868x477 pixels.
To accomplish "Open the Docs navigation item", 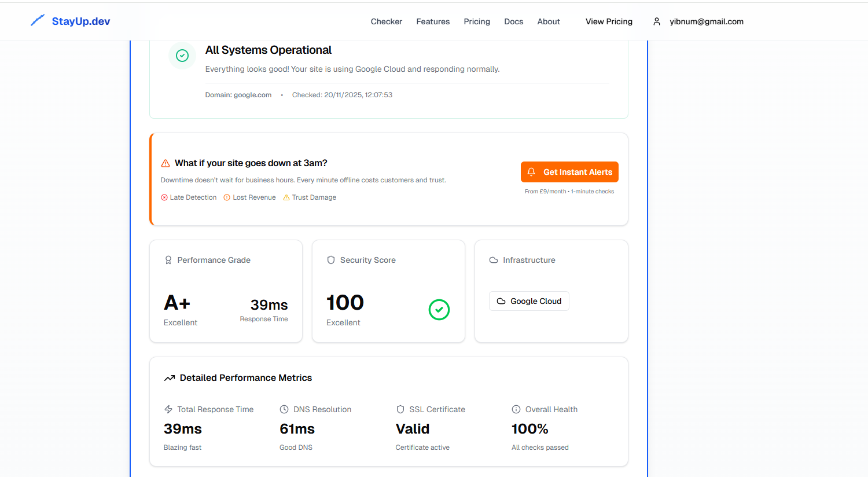I will (514, 21).
